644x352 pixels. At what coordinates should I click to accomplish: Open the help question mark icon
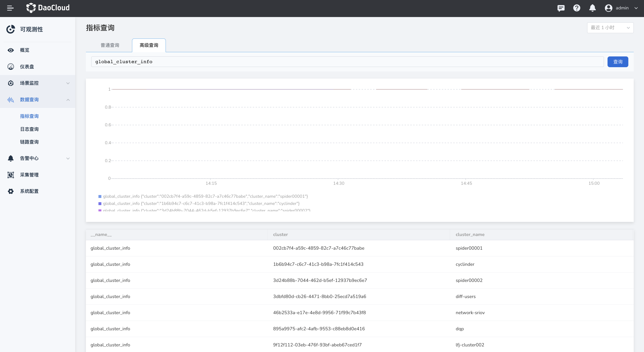576,8
